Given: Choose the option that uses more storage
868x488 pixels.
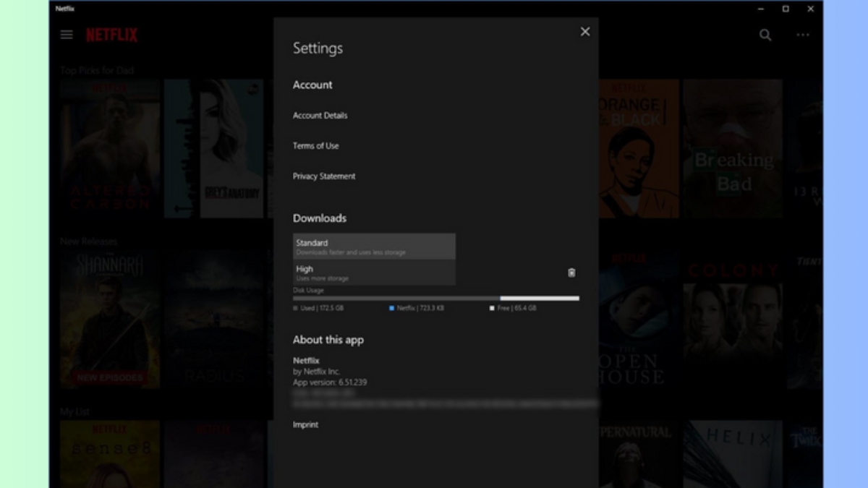Looking at the screenshot, I should point(373,272).
